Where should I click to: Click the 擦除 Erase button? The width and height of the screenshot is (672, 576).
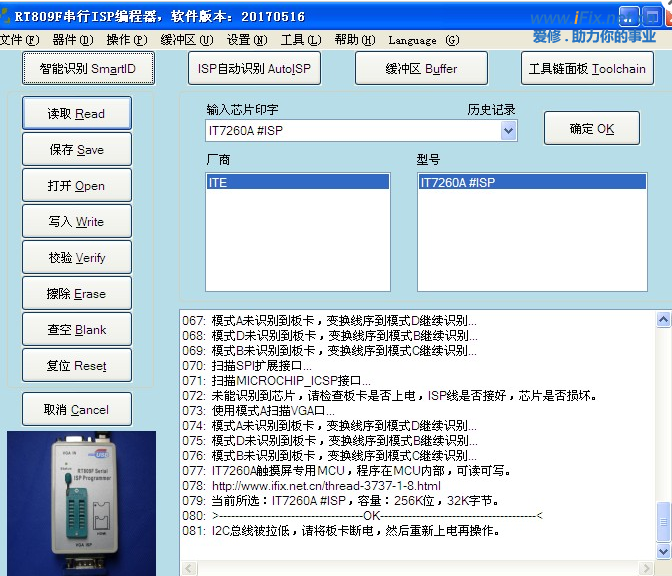(77, 293)
